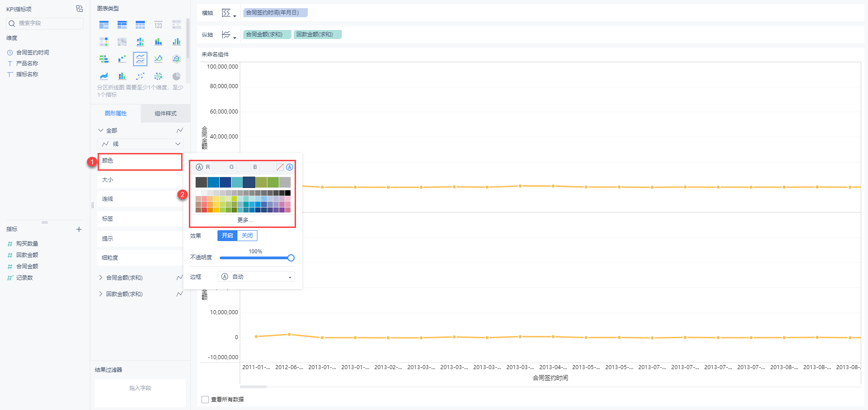The height and width of the screenshot is (410, 868).
Task: Open the 连线 attribute settings
Action: [140, 199]
